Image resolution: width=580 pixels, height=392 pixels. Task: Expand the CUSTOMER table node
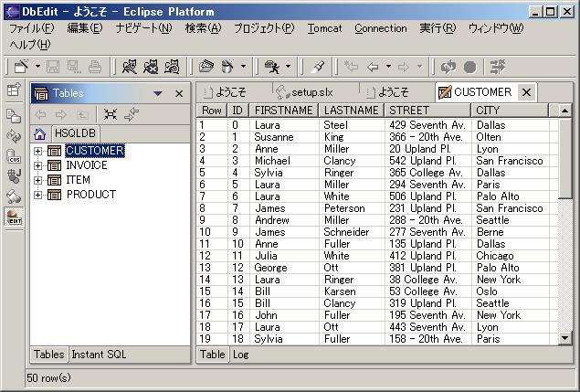click(x=37, y=151)
